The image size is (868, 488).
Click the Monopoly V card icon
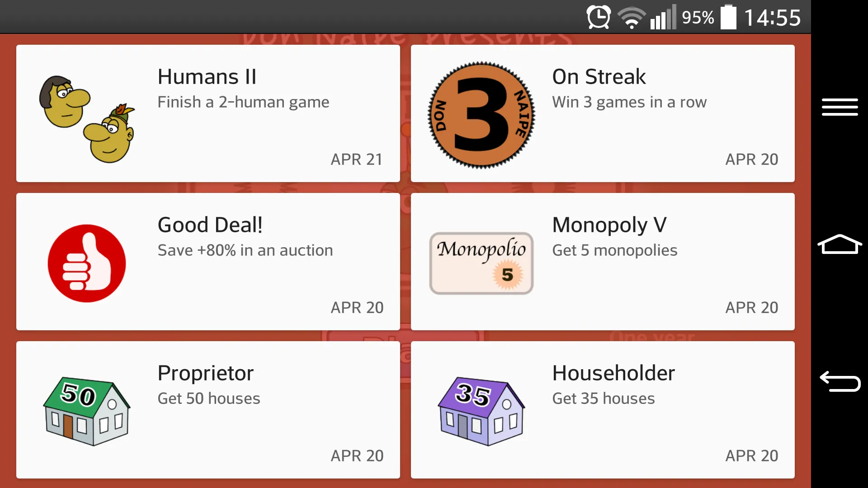coord(481,263)
